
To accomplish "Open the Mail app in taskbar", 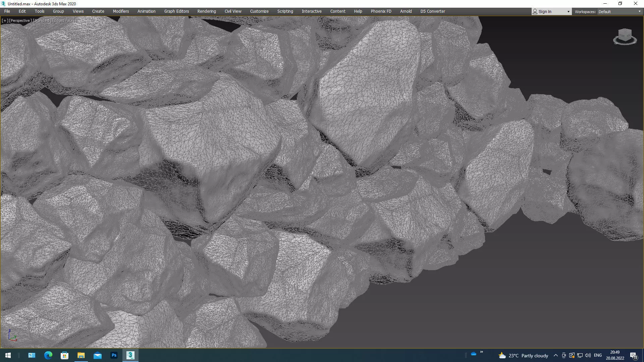I will point(98,355).
